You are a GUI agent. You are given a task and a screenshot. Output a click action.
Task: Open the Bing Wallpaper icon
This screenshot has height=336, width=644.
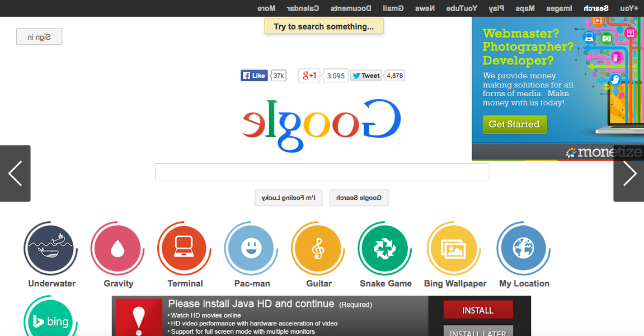(454, 250)
